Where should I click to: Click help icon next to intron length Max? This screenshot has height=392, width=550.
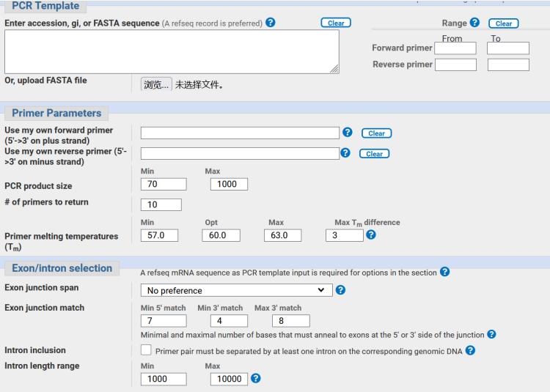tap(255, 378)
